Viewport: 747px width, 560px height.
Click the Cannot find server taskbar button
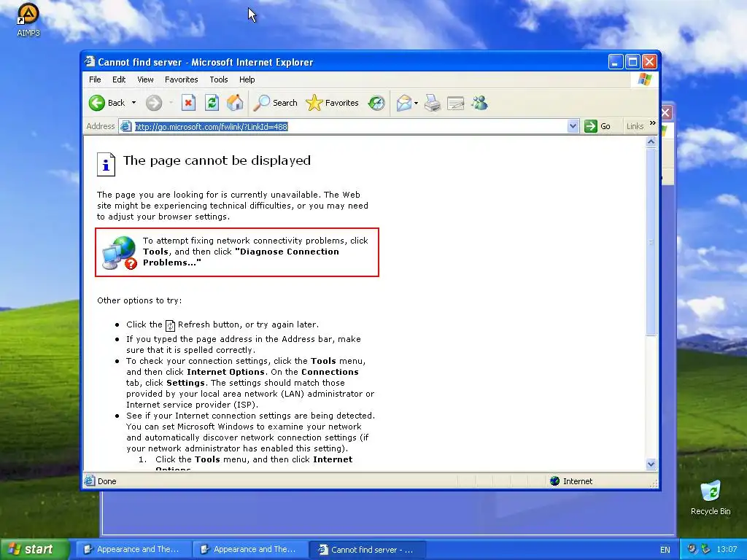368,550
